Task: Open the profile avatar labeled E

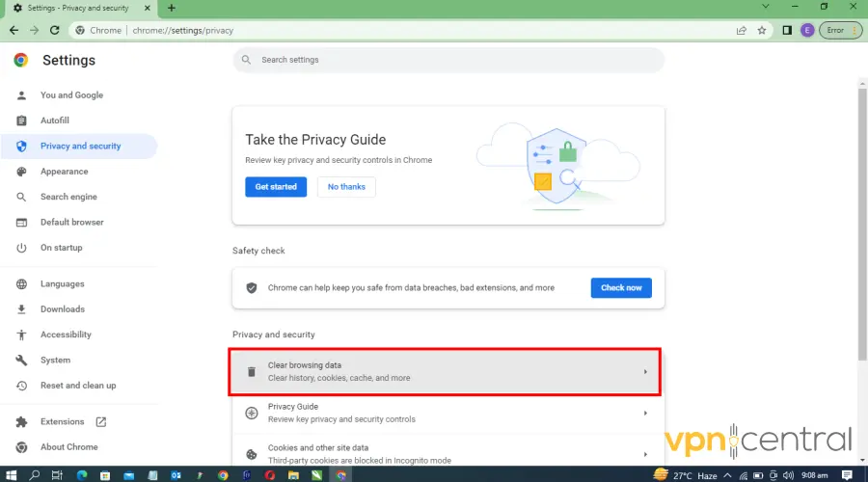Action: [807, 31]
